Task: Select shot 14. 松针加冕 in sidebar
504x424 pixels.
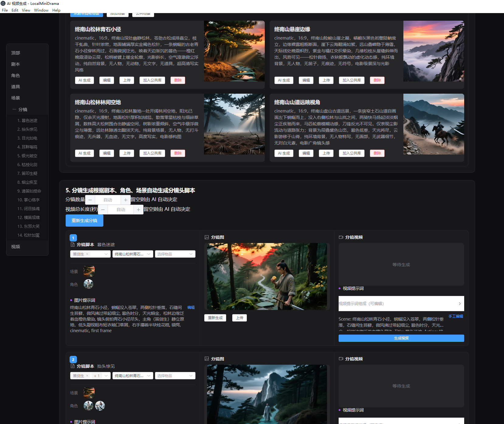Action: tap(29, 235)
